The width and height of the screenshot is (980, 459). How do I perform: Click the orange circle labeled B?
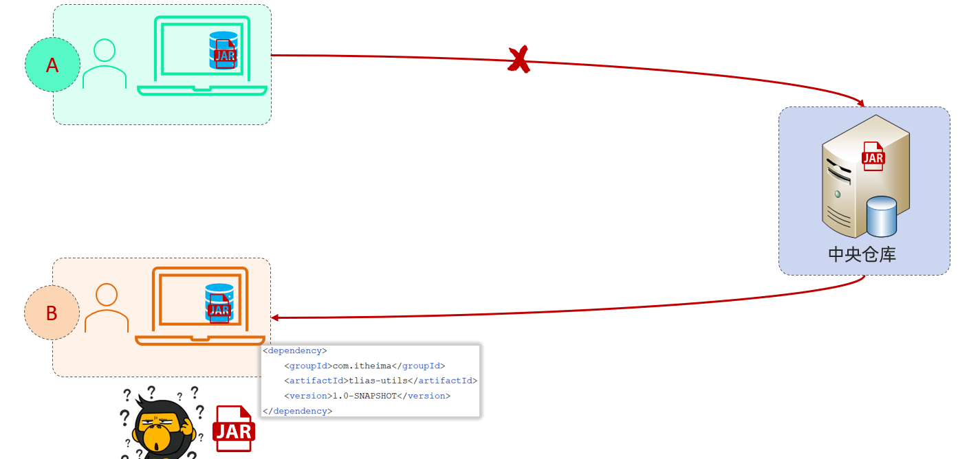(52, 313)
